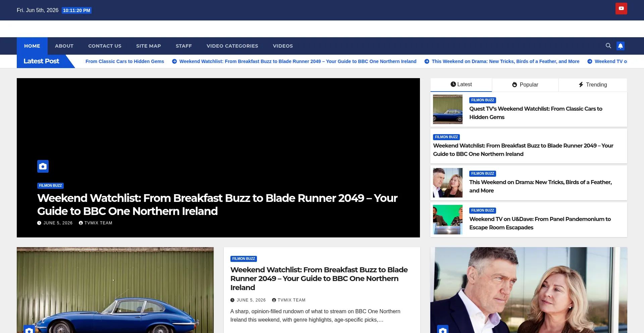Click the date Fri. Jun 5th, 2026

click(38, 10)
